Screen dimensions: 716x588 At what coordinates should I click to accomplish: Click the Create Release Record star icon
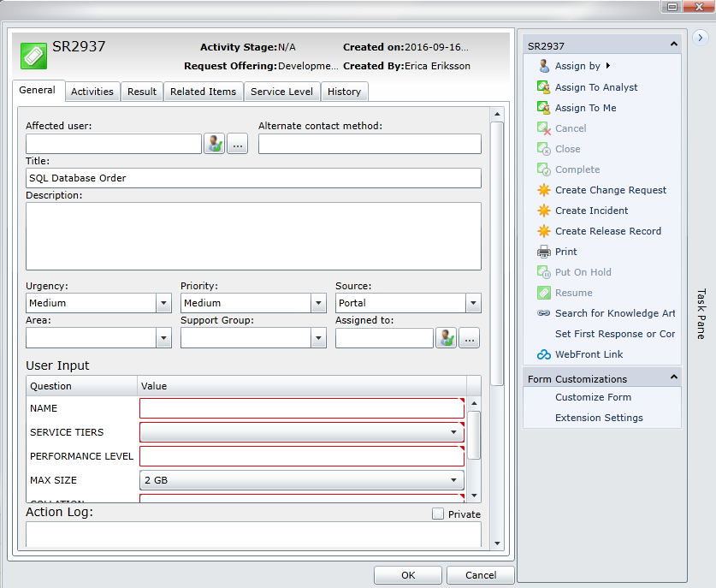tap(544, 231)
